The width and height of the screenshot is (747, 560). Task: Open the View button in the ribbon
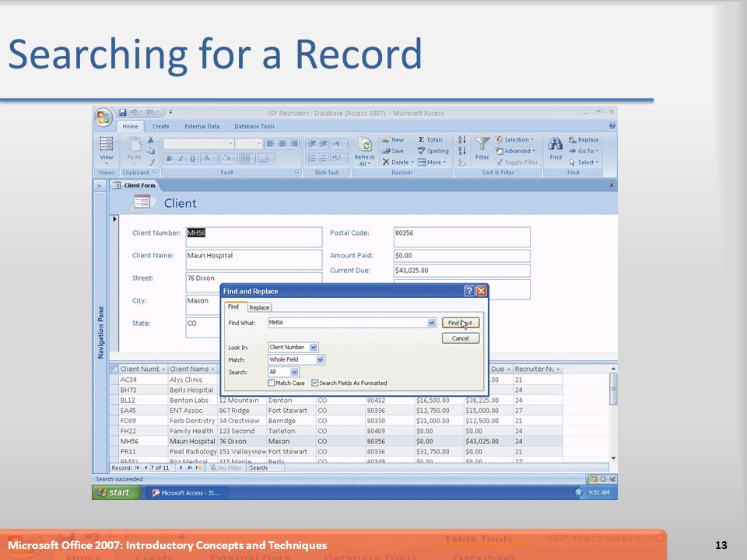point(107,149)
